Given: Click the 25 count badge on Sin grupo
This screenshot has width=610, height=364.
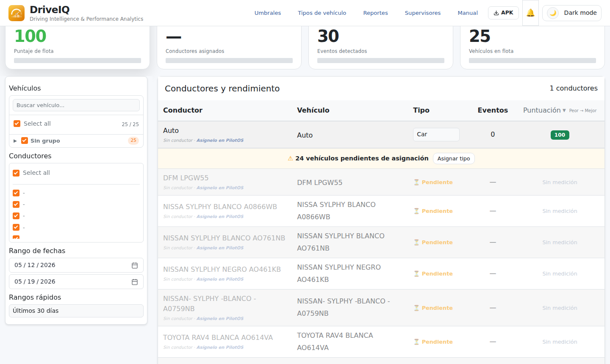Looking at the screenshot, I should pos(133,141).
